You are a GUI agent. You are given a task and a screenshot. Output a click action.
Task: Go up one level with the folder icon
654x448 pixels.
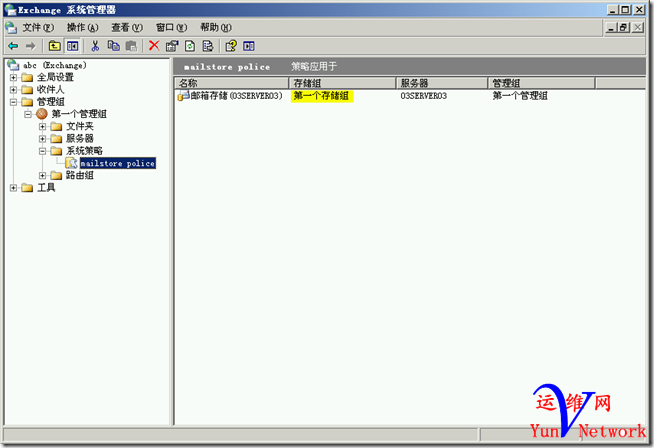pos(54,46)
